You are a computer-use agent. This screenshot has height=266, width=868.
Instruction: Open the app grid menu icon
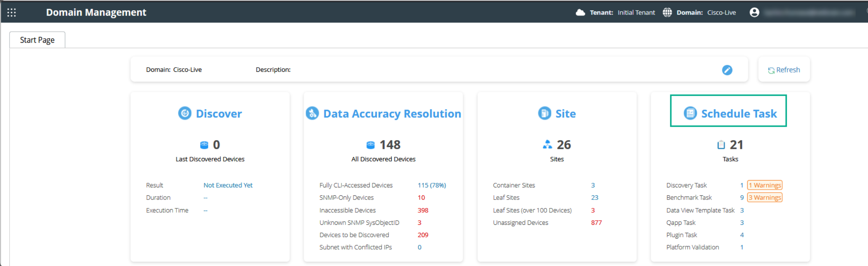point(11,13)
